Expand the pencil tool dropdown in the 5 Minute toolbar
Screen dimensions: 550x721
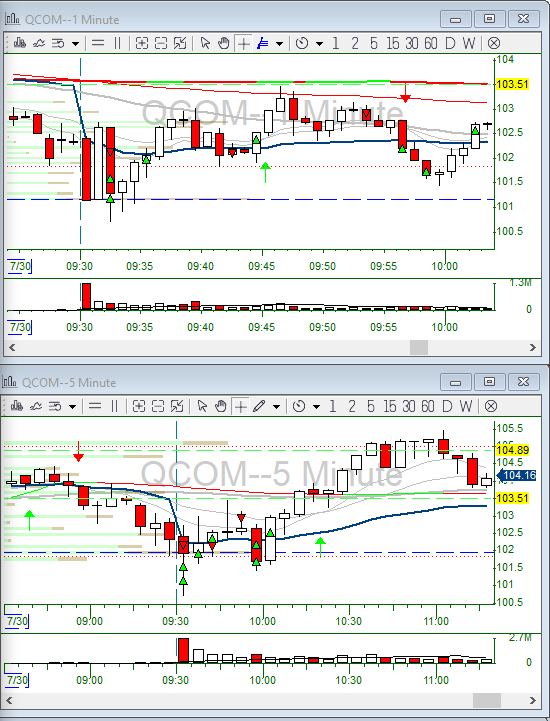pyautogui.click(x=276, y=407)
